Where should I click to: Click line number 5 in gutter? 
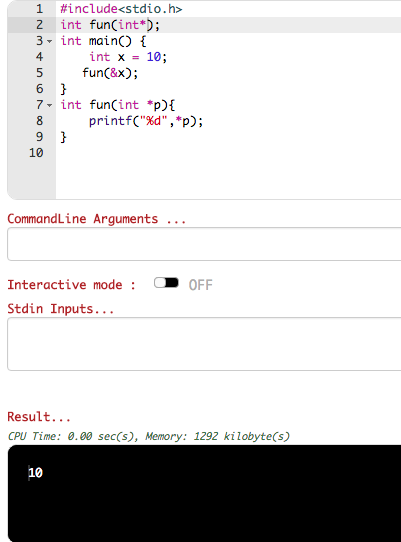click(39, 73)
